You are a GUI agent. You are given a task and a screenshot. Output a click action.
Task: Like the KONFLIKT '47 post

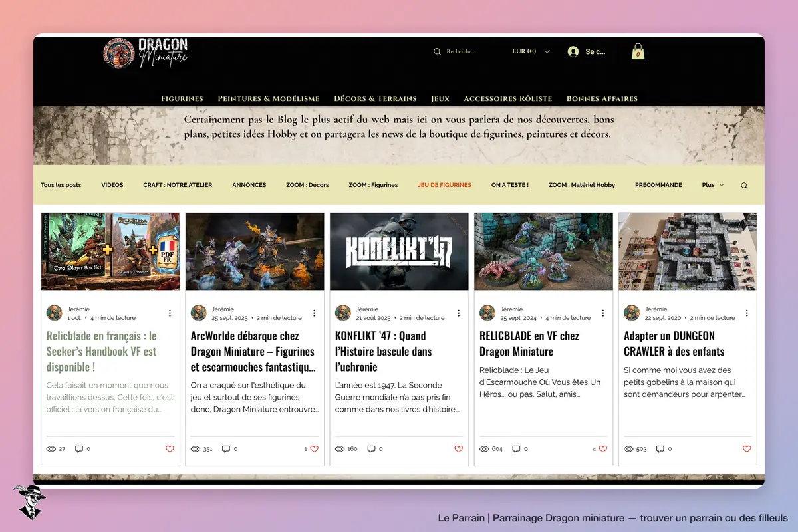click(x=458, y=449)
